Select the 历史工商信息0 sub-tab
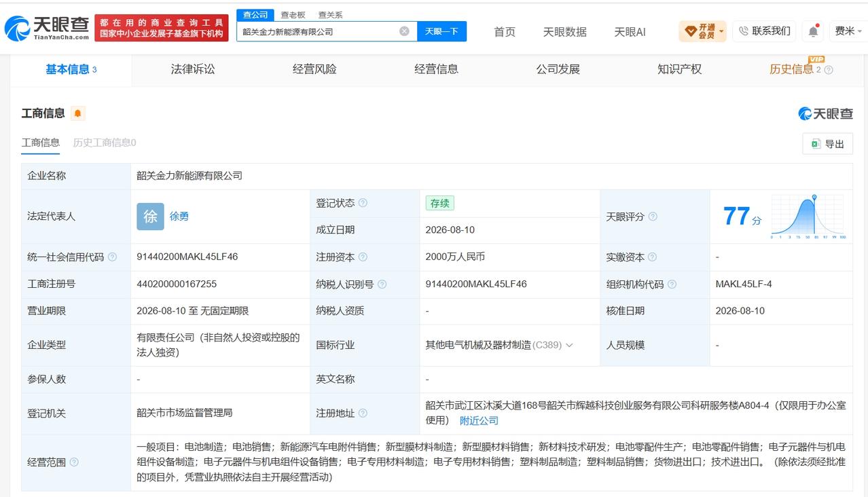Viewport: 868px width, 497px height. [x=105, y=143]
